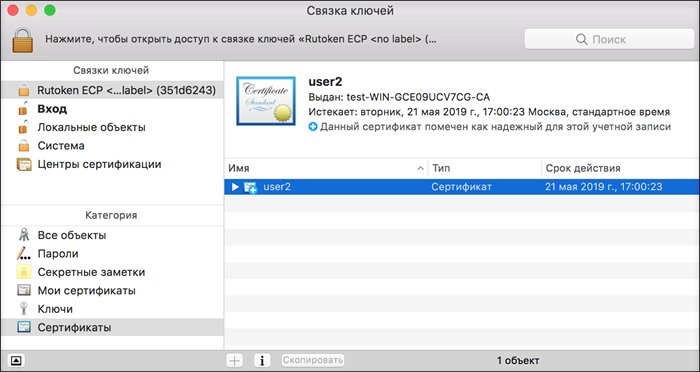Click the magnifier icon in search
Screen dimensions: 700x372
(582, 39)
